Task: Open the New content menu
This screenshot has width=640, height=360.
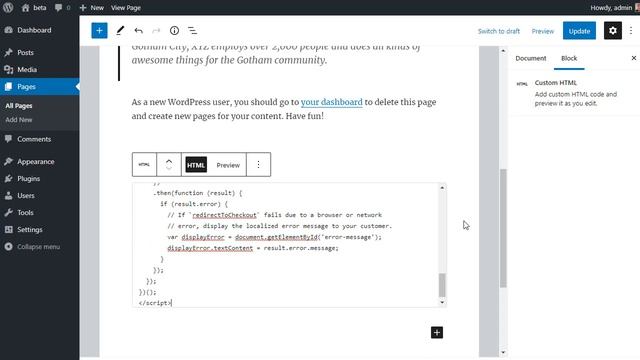Action: 91,7
